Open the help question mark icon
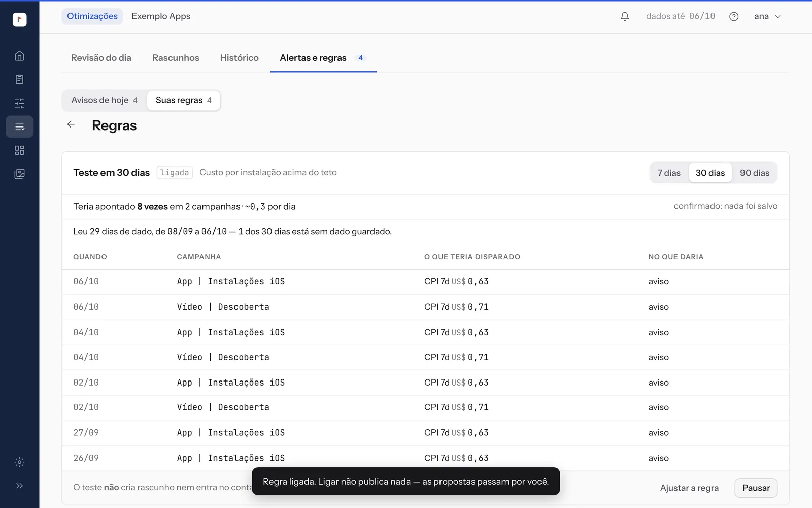812x508 pixels. click(734, 16)
